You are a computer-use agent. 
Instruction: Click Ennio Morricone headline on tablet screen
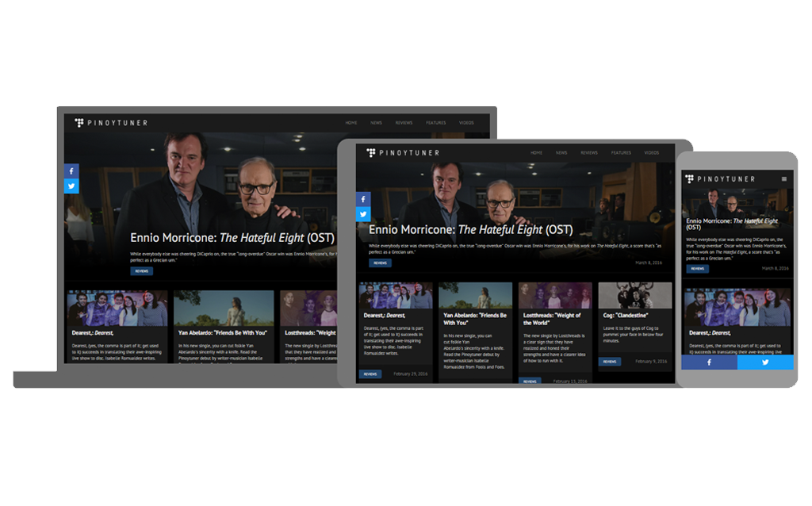(471, 229)
